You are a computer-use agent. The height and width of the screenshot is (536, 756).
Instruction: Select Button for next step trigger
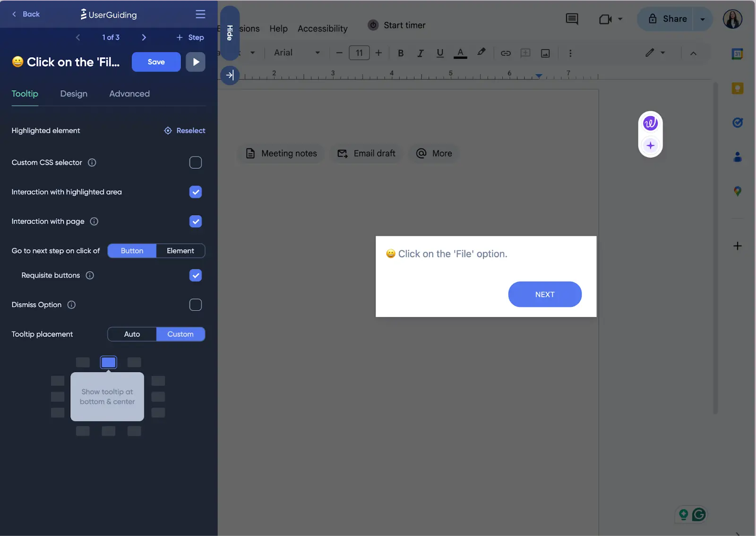[x=132, y=251]
